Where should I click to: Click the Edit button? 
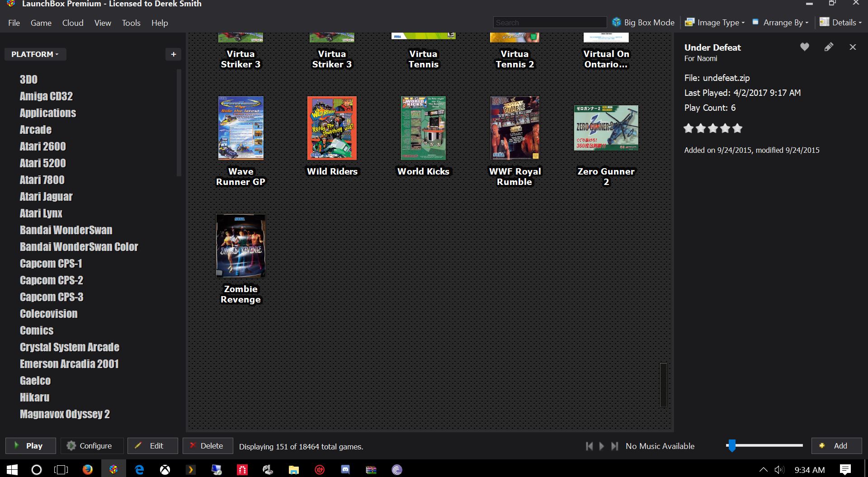[x=153, y=446]
